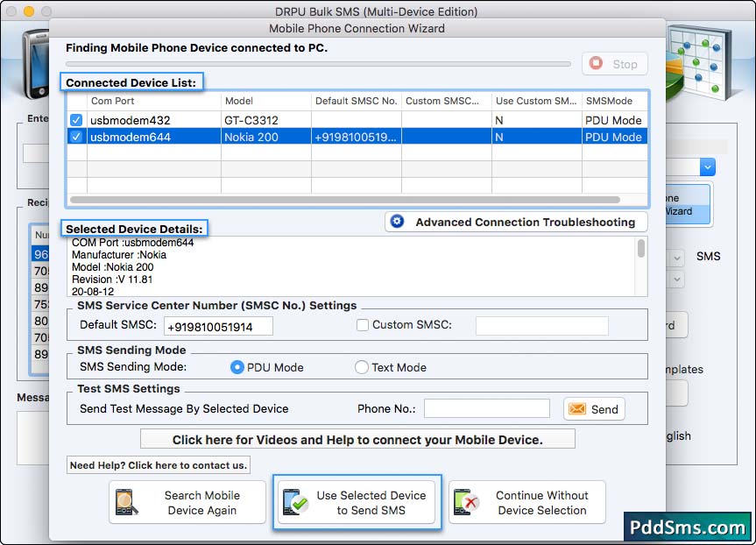Viewport: 756px width, 545px height.
Task: Click the Revision :V 11.81 detail line
Action: click(x=112, y=280)
